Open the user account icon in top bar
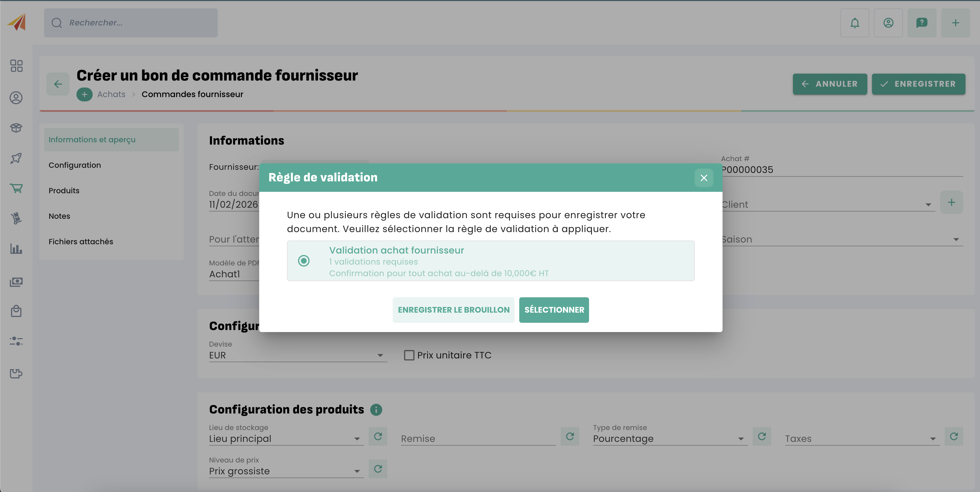This screenshot has height=492, width=980. pos(888,23)
